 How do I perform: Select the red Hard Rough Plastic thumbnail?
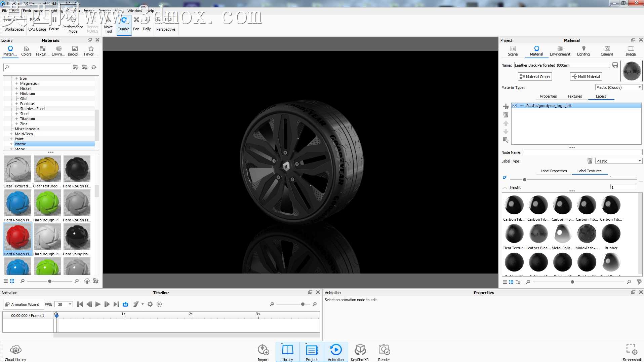point(18,237)
